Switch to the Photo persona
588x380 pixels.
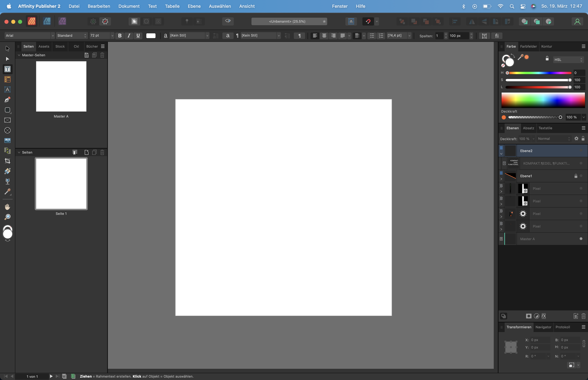(62, 21)
